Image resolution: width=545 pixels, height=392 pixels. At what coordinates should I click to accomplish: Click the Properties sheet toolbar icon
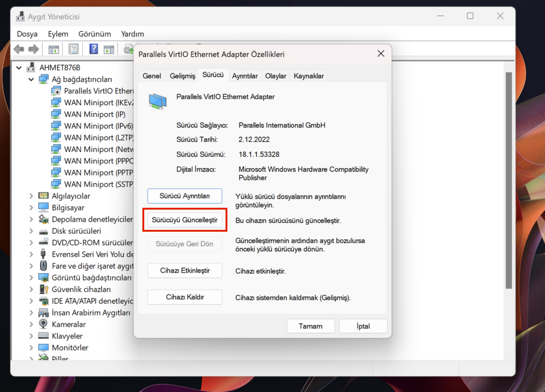tap(73, 49)
